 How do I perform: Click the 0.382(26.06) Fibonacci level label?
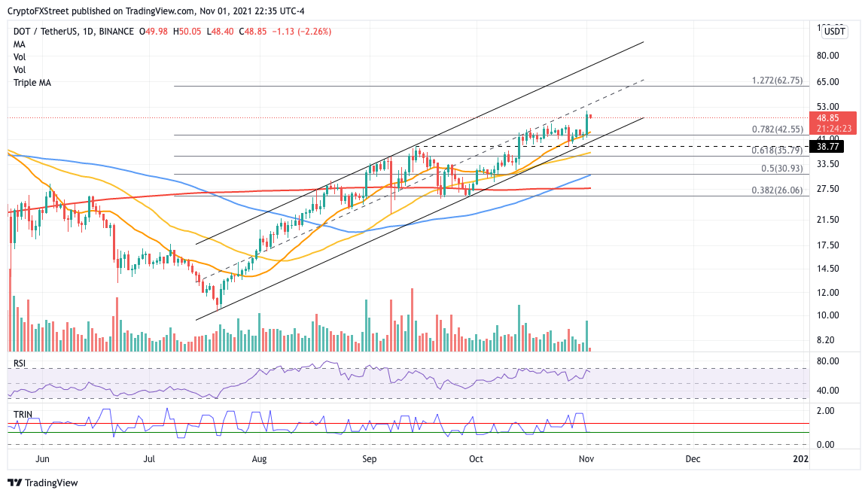(x=777, y=190)
